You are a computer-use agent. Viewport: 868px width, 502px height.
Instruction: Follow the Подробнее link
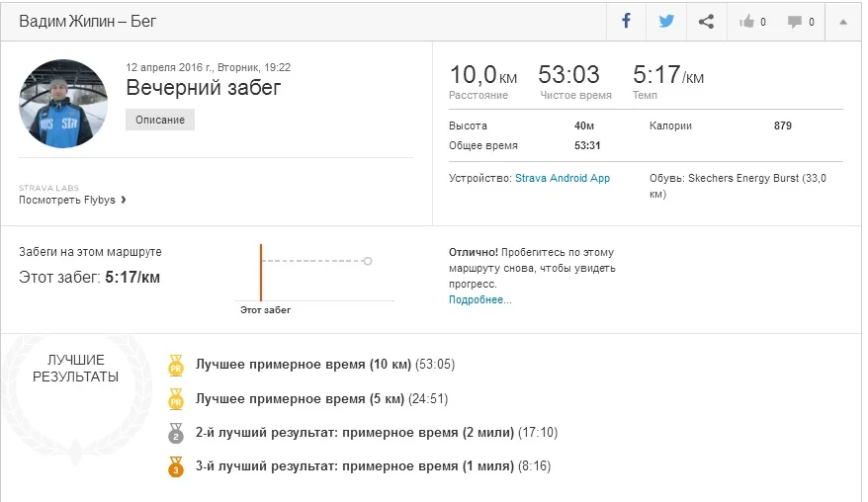[480, 299]
